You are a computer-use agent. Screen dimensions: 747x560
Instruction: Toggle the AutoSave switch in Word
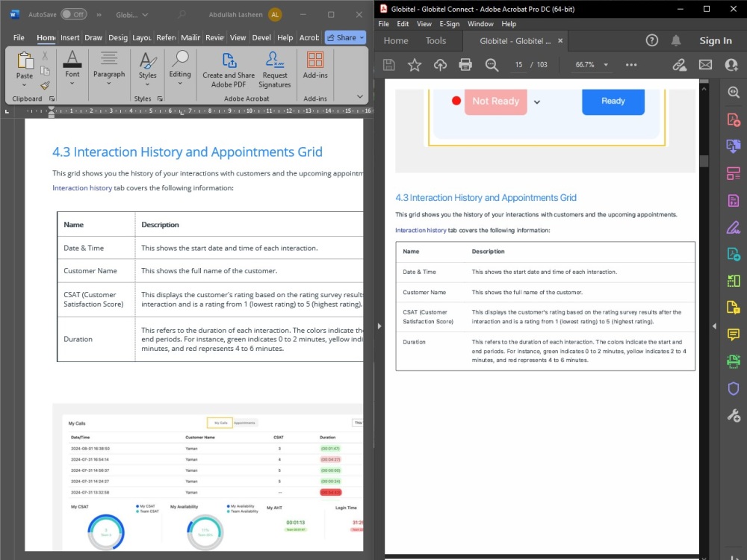pyautogui.click(x=74, y=14)
